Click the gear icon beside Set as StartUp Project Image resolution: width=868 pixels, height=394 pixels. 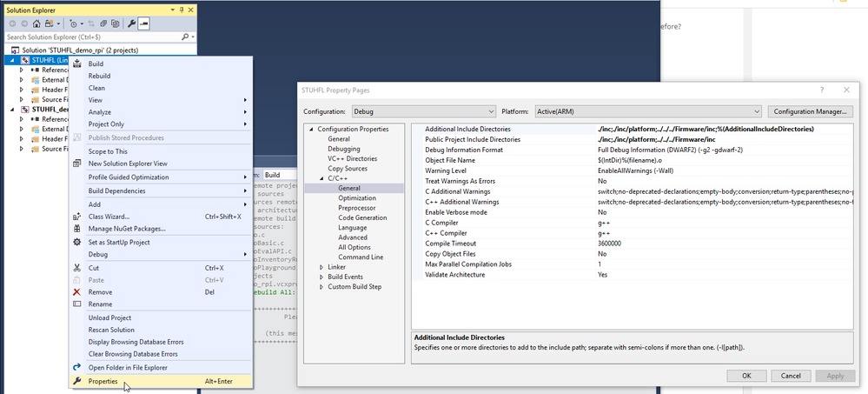click(x=77, y=242)
